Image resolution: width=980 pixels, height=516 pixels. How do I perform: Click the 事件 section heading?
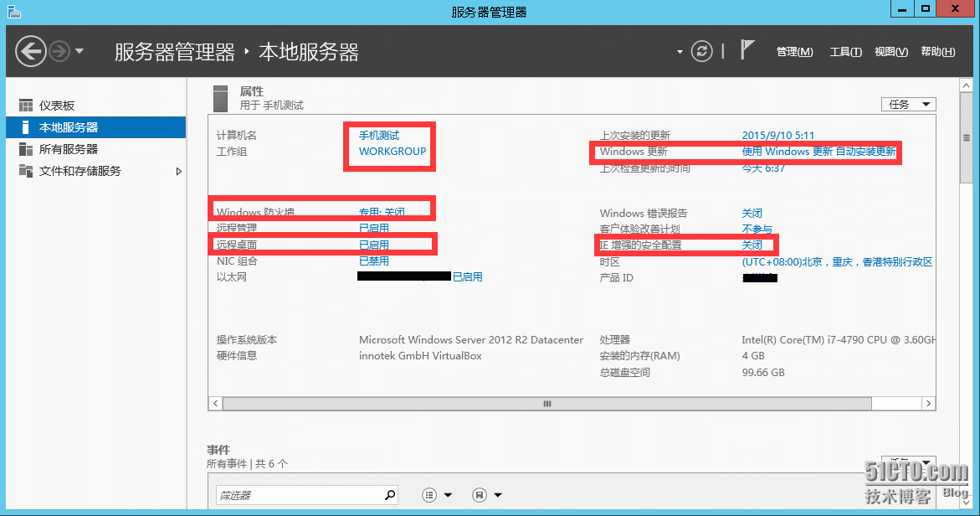pos(218,450)
